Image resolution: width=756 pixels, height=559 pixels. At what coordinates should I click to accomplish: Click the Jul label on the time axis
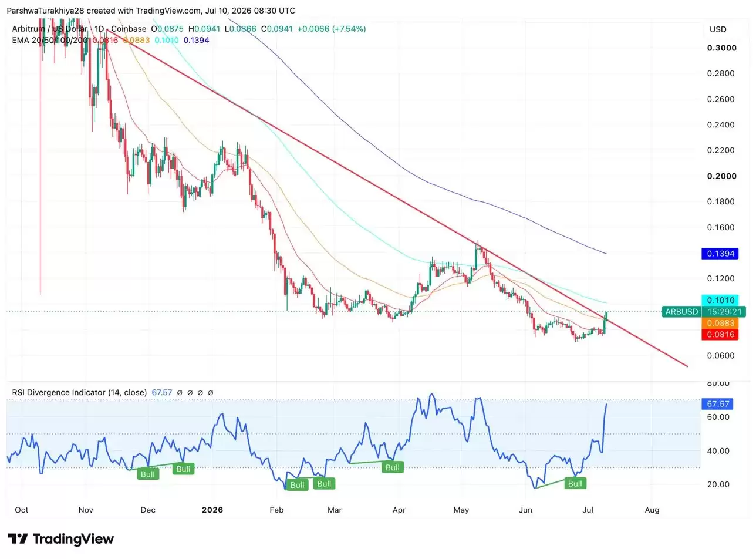click(588, 510)
